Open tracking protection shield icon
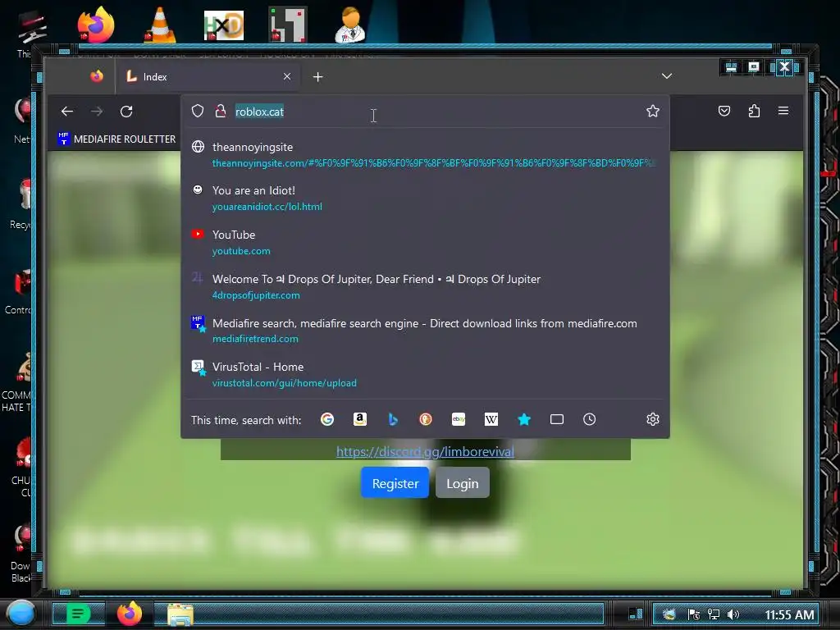This screenshot has width=840, height=630. (198, 111)
